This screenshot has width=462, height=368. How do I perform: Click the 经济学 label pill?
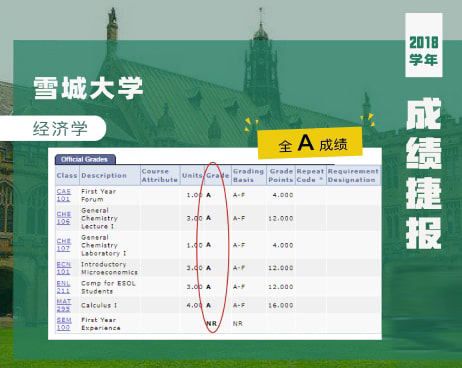pyautogui.click(x=53, y=128)
